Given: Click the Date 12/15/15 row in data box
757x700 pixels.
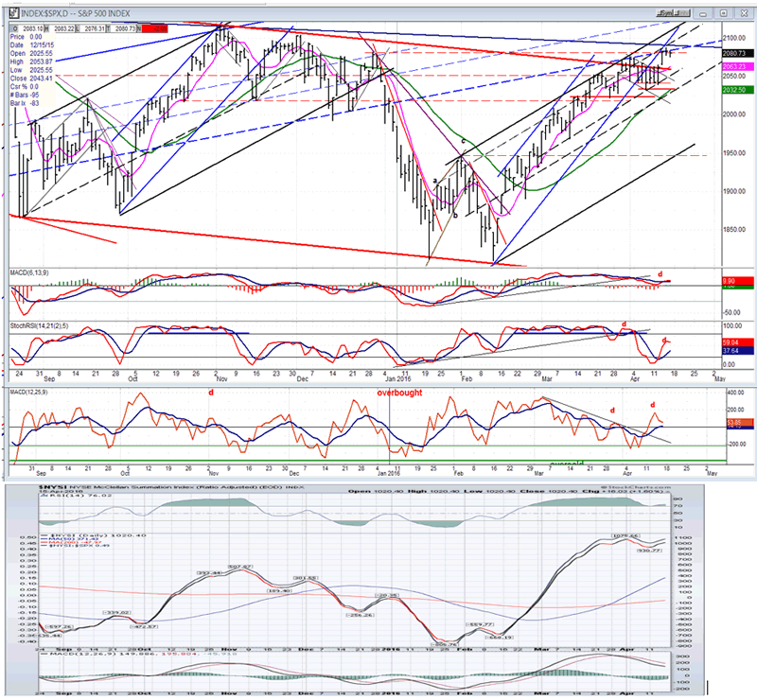Looking at the screenshot, I should (32, 44).
